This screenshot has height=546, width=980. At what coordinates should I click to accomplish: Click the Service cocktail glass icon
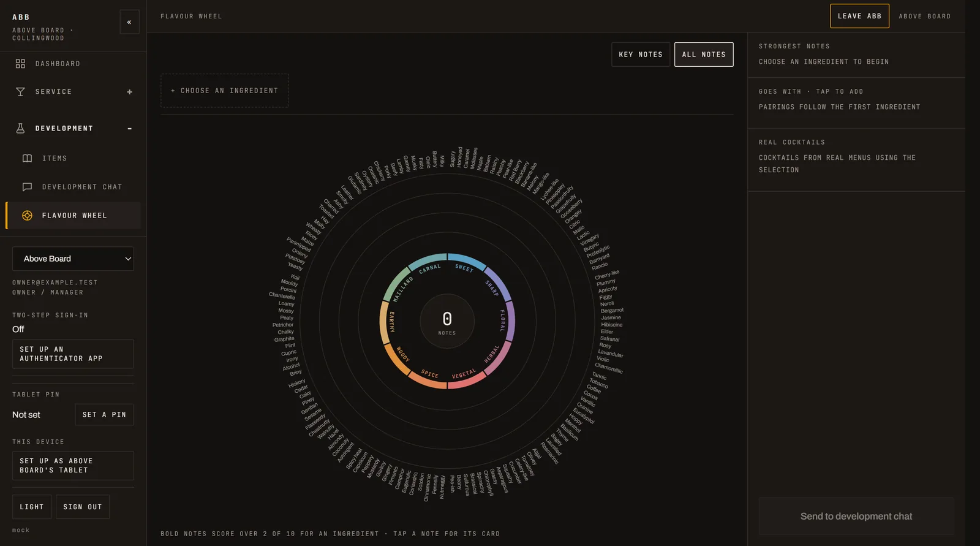[x=20, y=92]
